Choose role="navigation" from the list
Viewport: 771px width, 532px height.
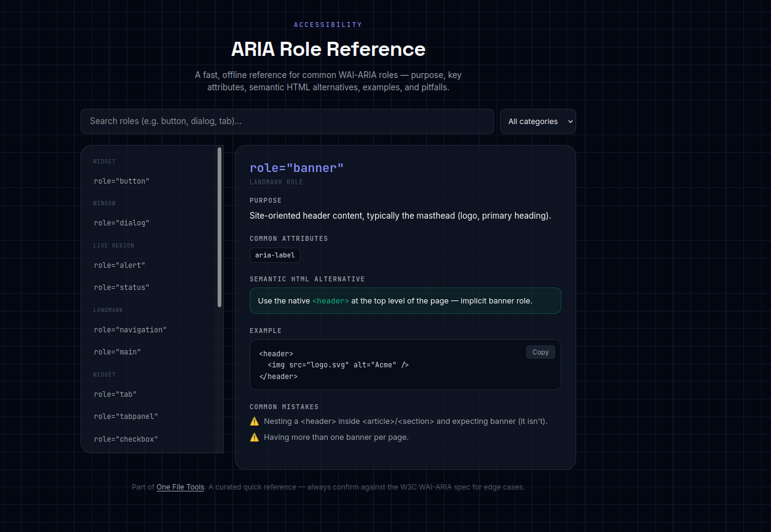tap(152, 330)
